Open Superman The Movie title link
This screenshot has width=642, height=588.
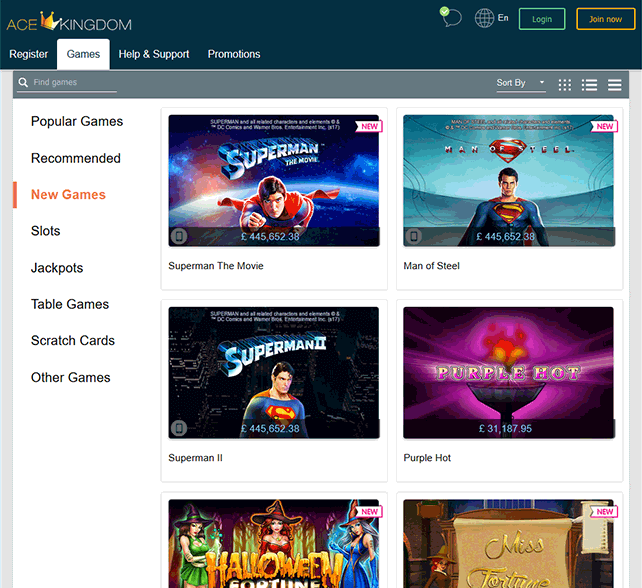tap(216, 266)
